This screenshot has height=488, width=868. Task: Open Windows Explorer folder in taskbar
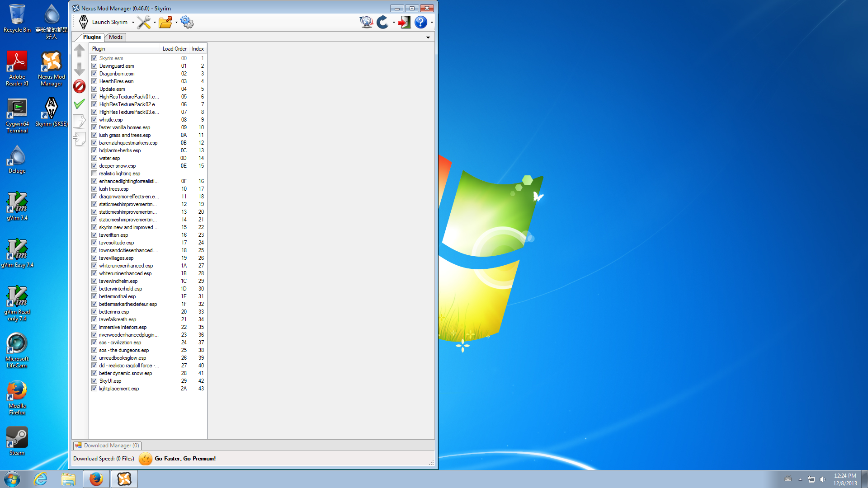[68, 479]
